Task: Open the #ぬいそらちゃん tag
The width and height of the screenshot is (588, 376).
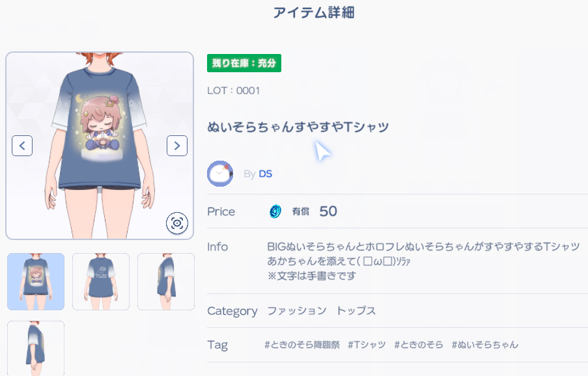Action: pyautogui.click(x=485, y=345)
